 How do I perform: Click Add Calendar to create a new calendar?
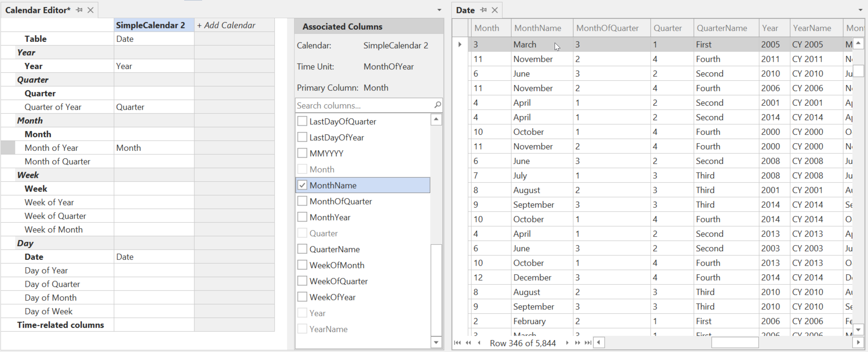coord(226,25)
